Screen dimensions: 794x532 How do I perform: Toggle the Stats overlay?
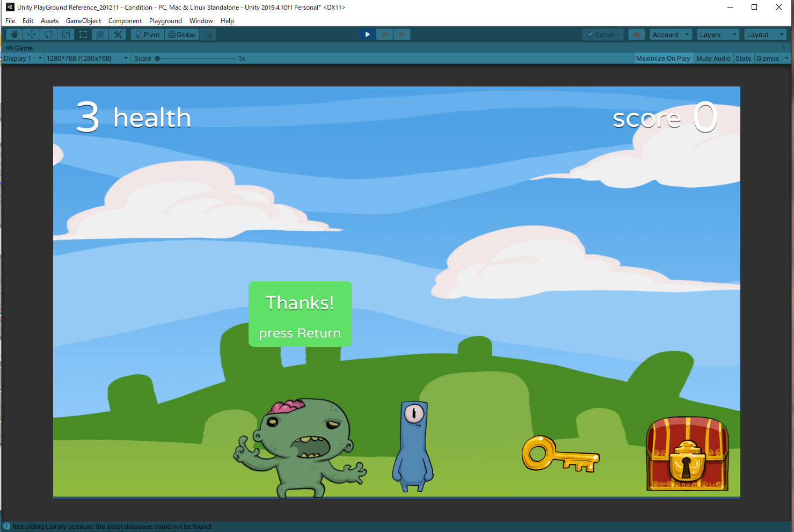[x=743, y=58]
